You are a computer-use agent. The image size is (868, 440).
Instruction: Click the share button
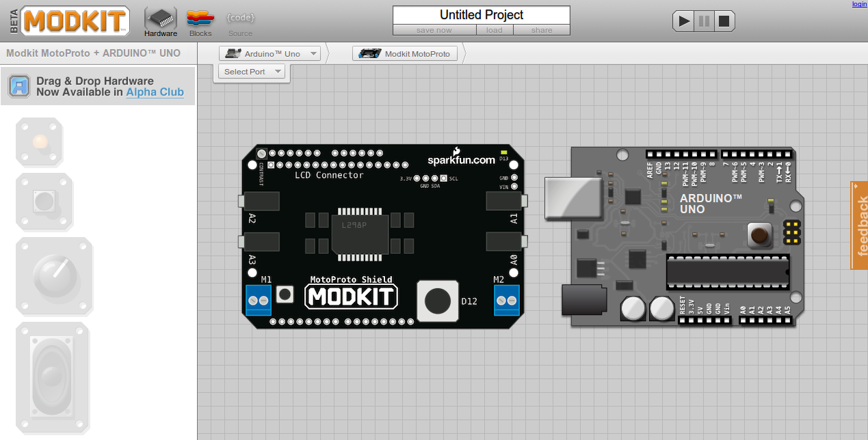point(542,30)
